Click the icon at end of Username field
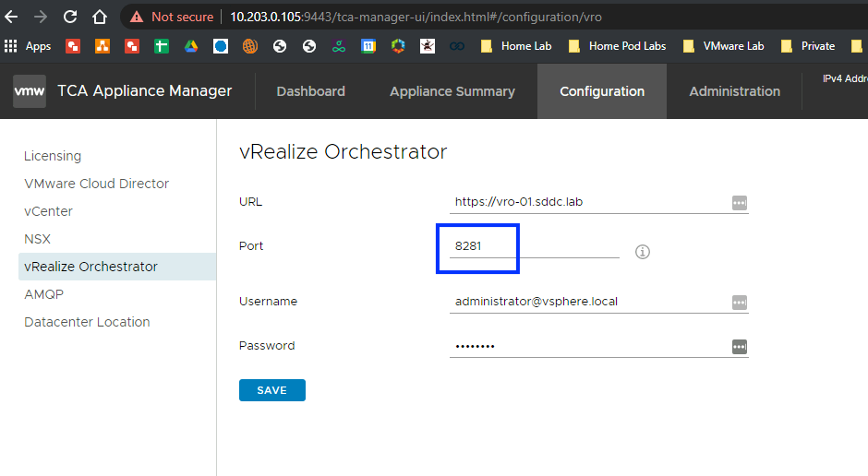 click(739, 303)
